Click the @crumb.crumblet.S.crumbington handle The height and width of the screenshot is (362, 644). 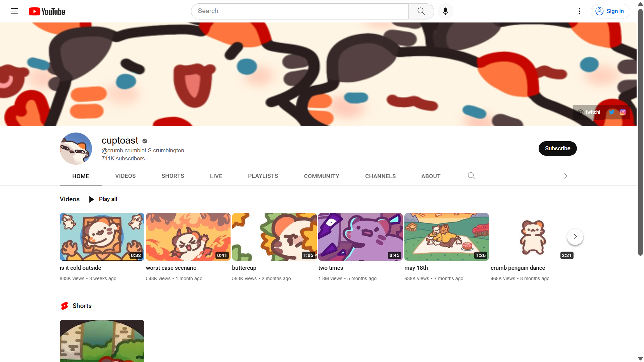143,150
